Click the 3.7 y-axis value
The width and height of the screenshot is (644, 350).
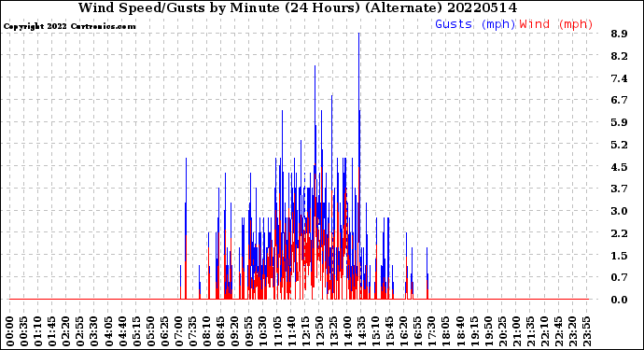click(619, 189)
